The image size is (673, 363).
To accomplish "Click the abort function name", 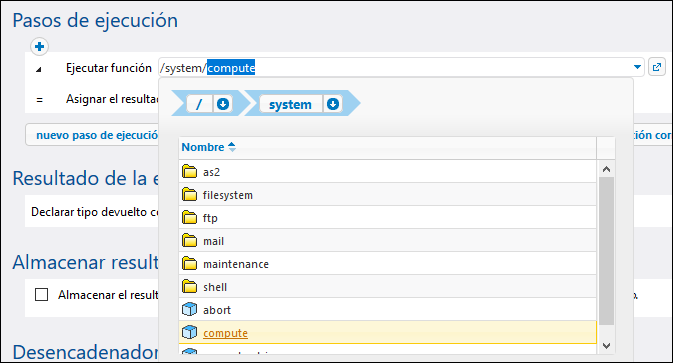I will point(217,310).
